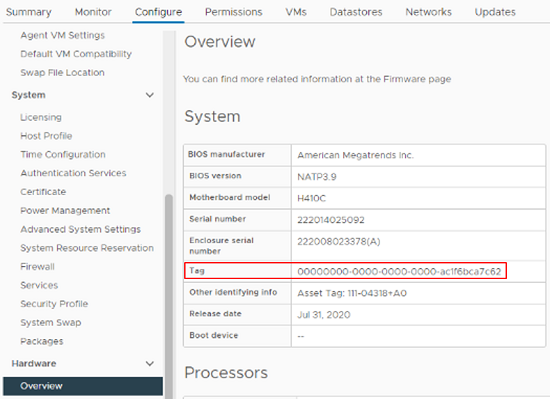Screen dimensions: 550x399
Task: Select Advanced System Settings
Action: click(x=81, y=229)
